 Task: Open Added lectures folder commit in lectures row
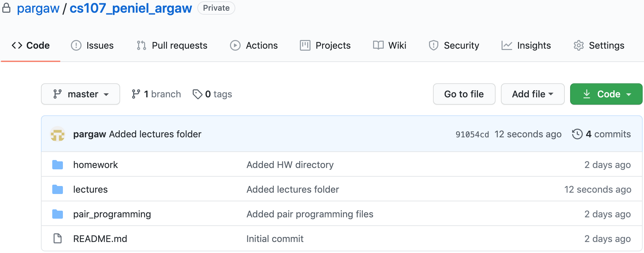(x=293, y=189)
